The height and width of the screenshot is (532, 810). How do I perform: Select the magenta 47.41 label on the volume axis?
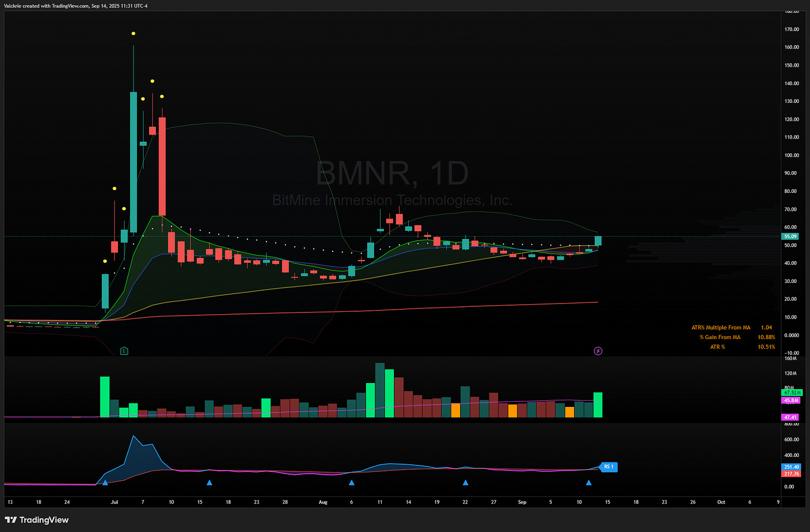(x=791, y=417)
